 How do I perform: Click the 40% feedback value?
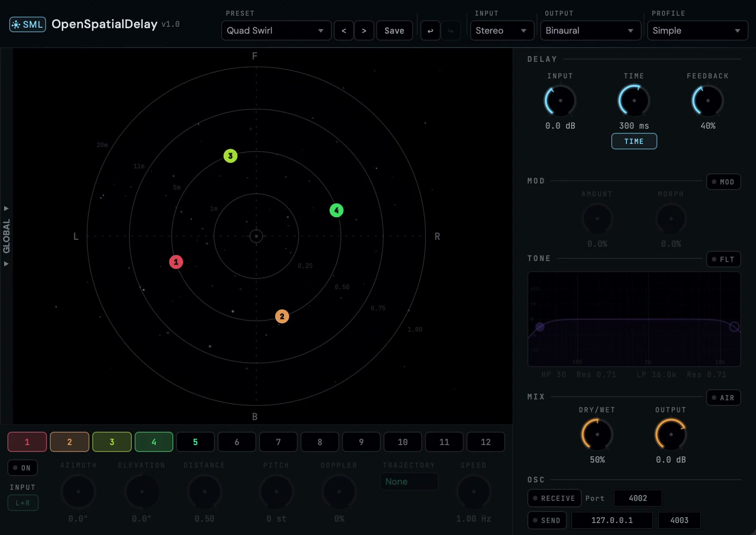pyautogui.click(x=708, y=125)
